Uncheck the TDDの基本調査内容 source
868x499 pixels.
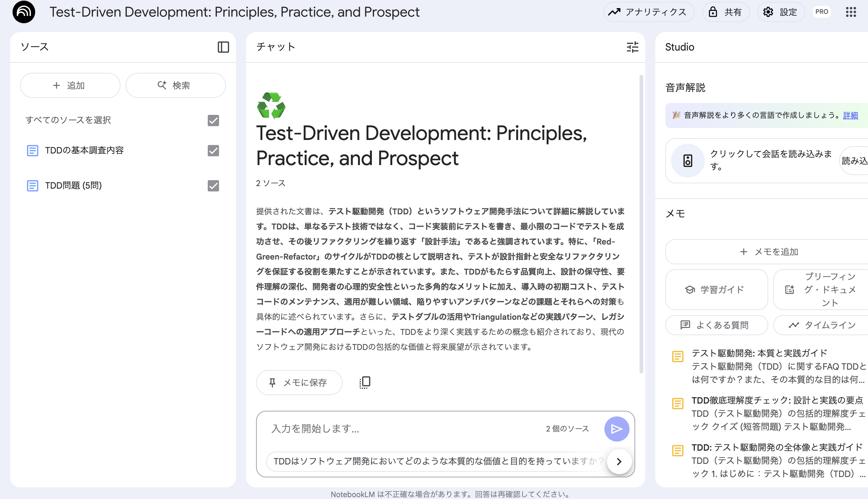(213, 150)
